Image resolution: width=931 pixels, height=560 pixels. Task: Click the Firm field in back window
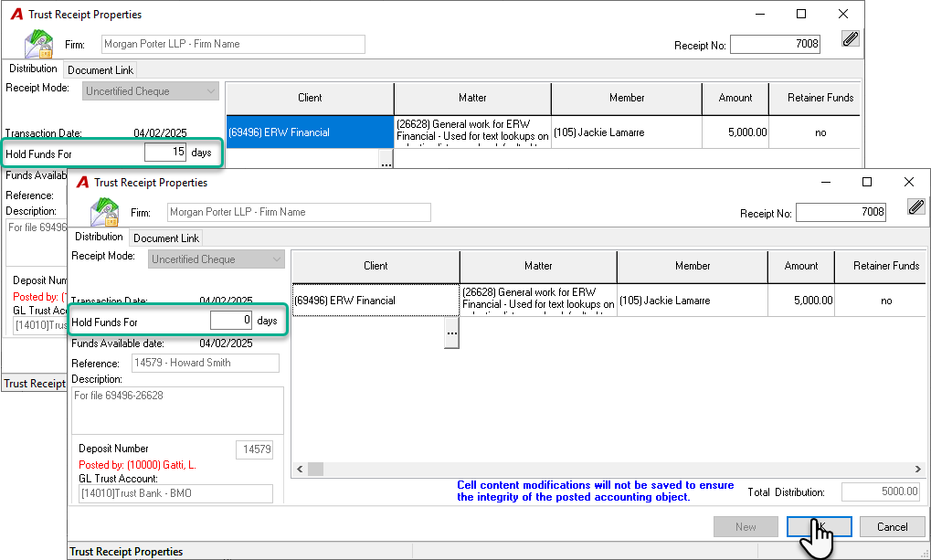point(233,44)
